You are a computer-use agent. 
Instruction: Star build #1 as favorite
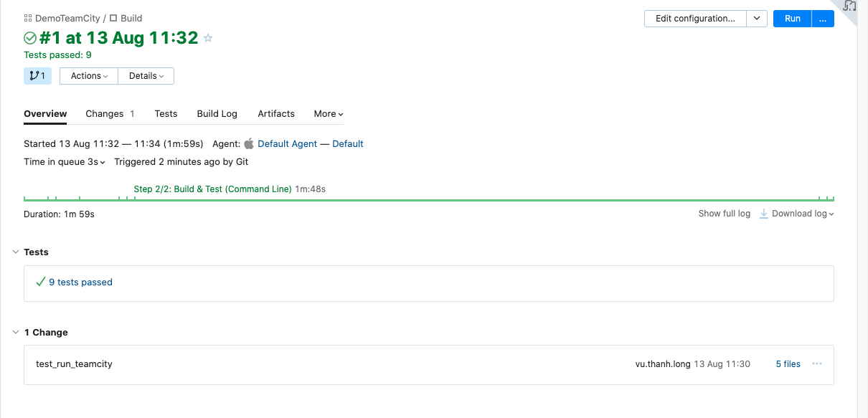tap(208, 39)
